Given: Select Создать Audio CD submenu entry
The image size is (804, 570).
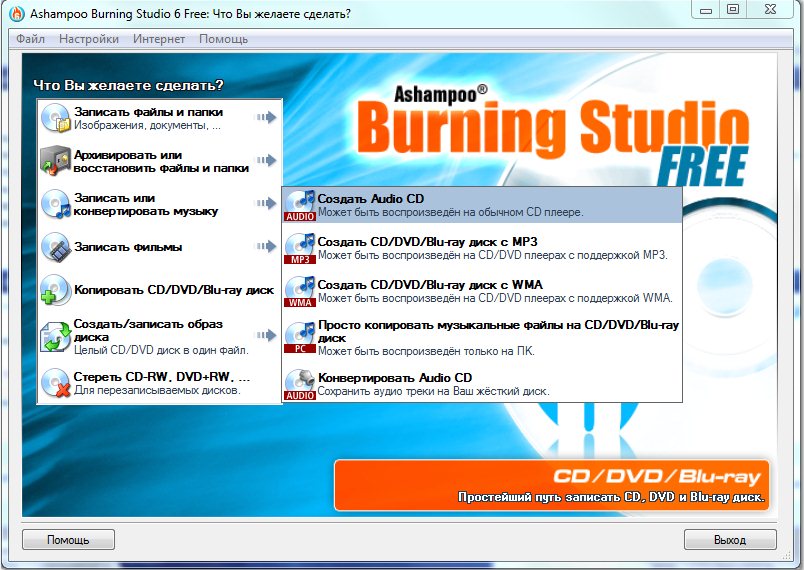Looking at the screenshot, I should 482,205.
